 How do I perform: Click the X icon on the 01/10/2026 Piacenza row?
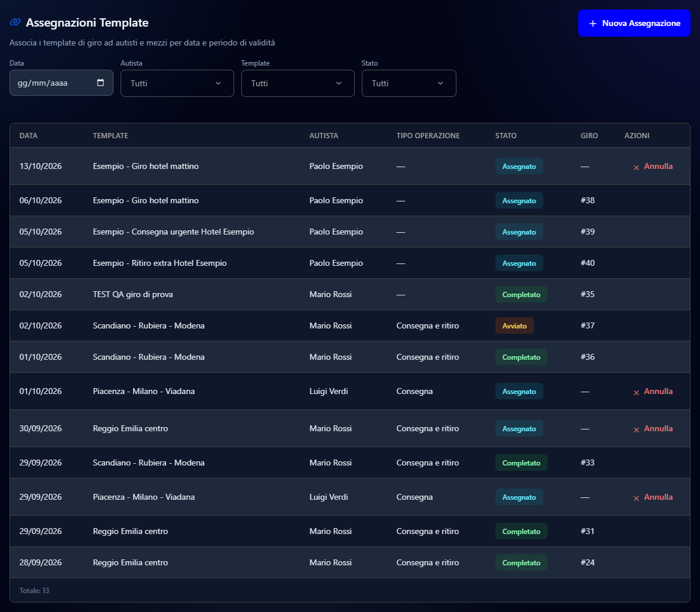(x=637, y=392)
